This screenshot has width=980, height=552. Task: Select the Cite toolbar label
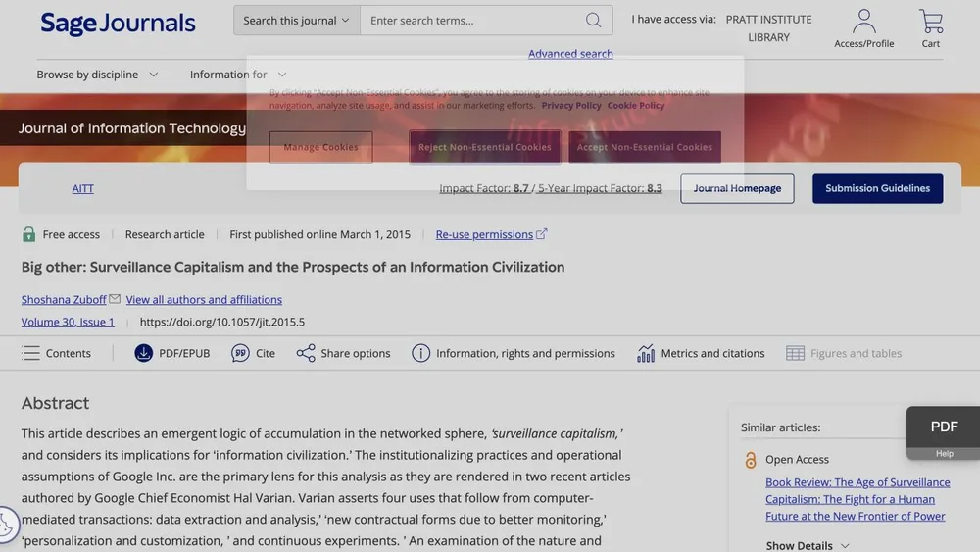click(x=265, y=353)
